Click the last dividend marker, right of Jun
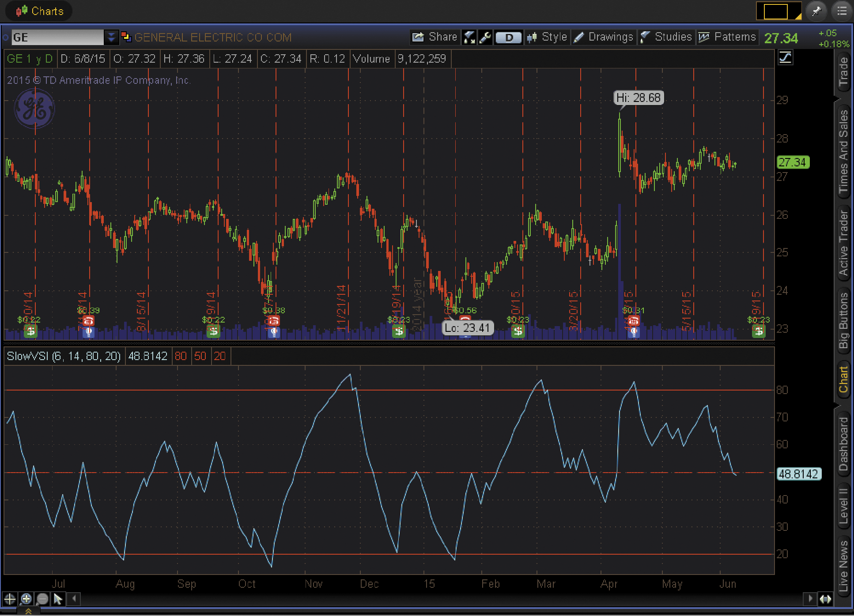The height and width of the screenshot is (616, 854). [759, 331]
